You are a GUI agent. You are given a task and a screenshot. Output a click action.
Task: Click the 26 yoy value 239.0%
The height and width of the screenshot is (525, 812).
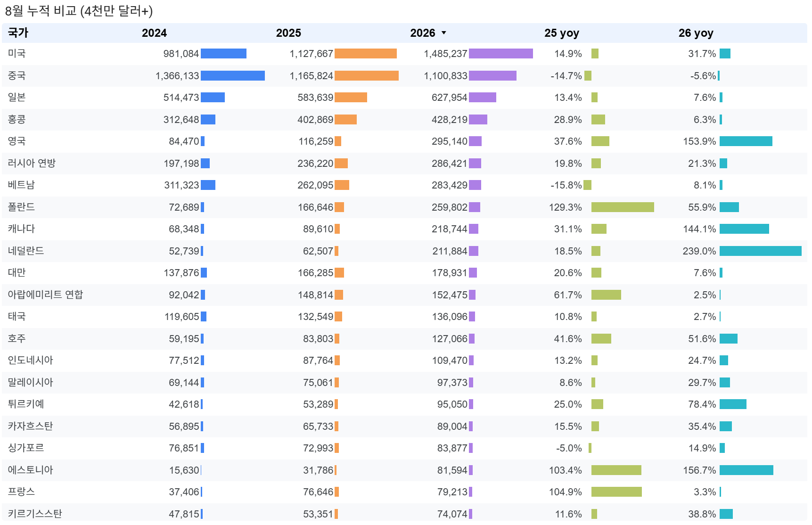point(700,251)
